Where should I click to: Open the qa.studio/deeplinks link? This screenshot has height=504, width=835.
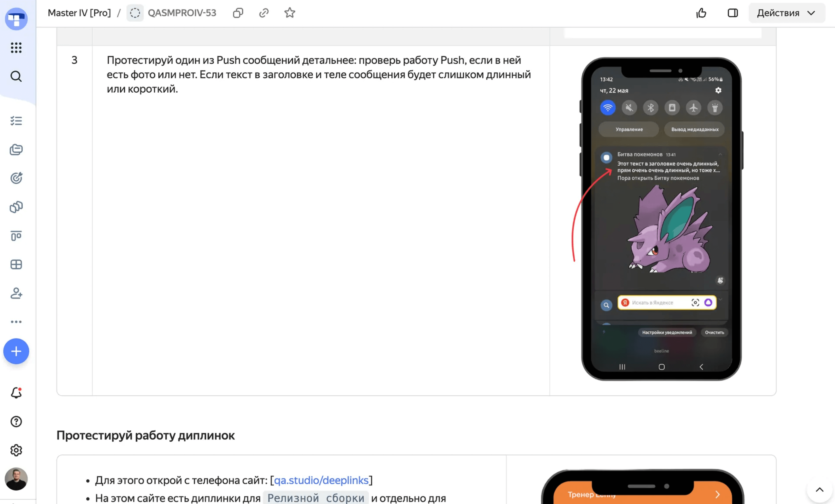pos(321,480)
